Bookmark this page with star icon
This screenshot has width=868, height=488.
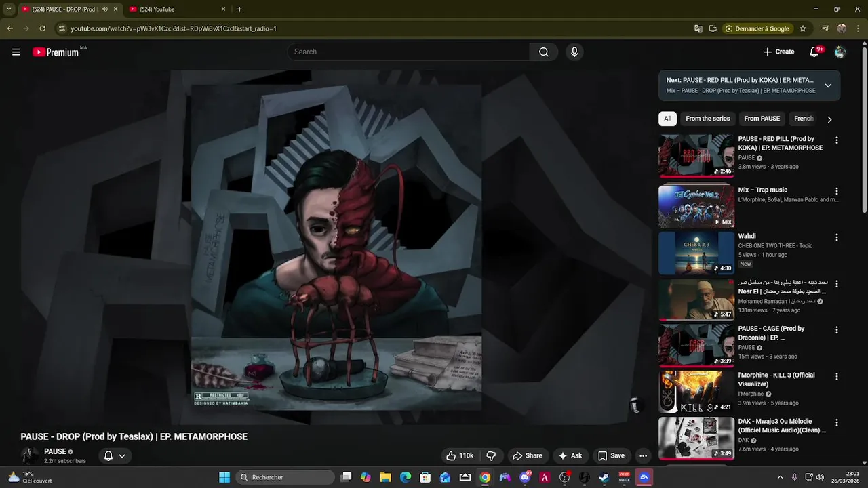click(803, 28)
